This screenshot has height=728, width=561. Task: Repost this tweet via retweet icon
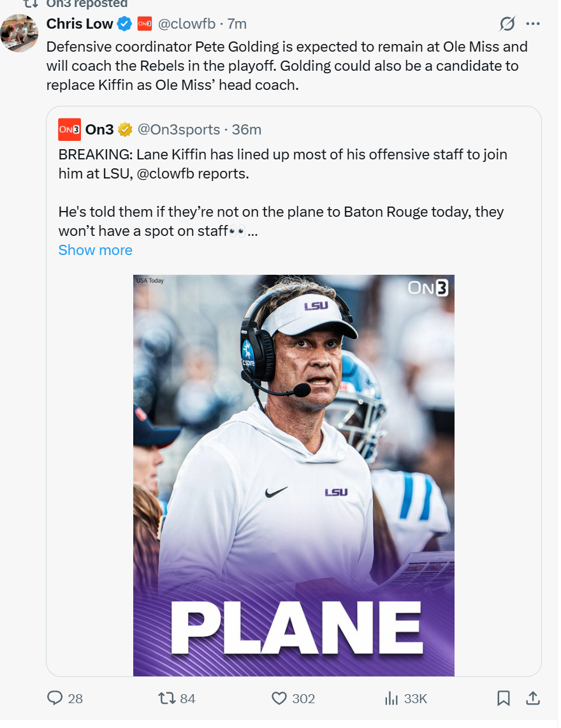167,698
